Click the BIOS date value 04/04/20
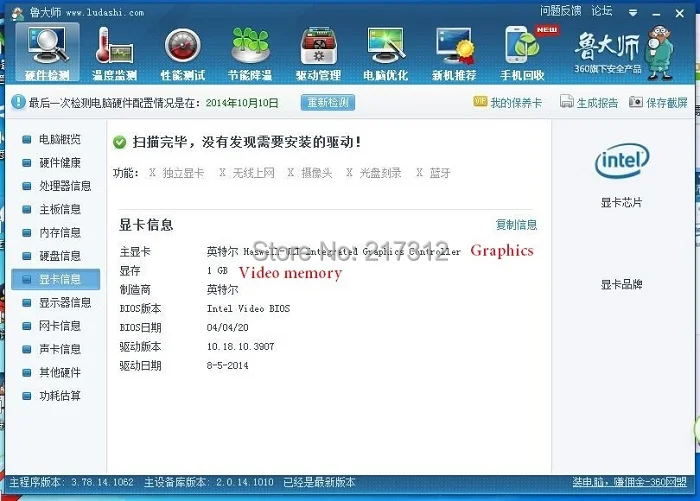The height and width of the screenshot is (501, 700). [228, 327]
